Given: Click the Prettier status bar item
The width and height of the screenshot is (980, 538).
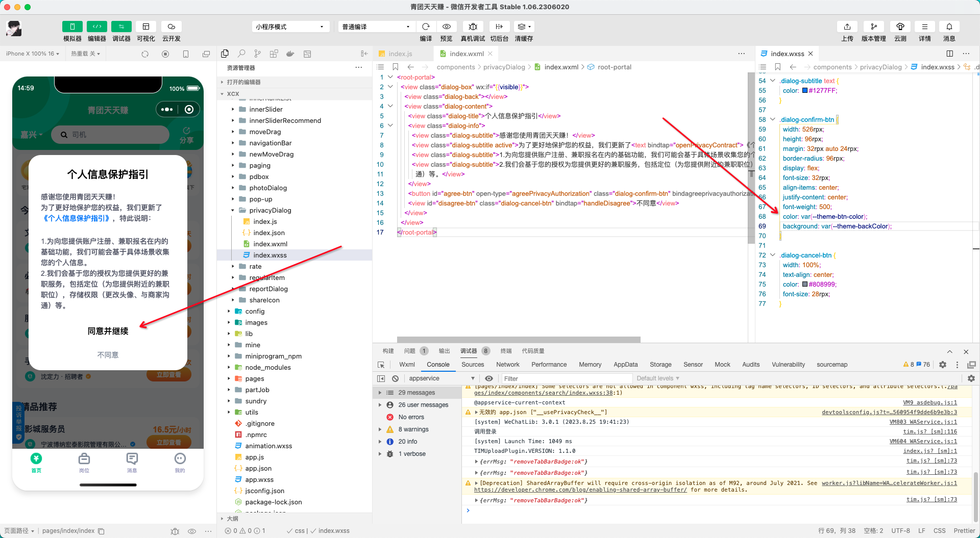Looking at the screenshot, I should [x=964, y=531].
